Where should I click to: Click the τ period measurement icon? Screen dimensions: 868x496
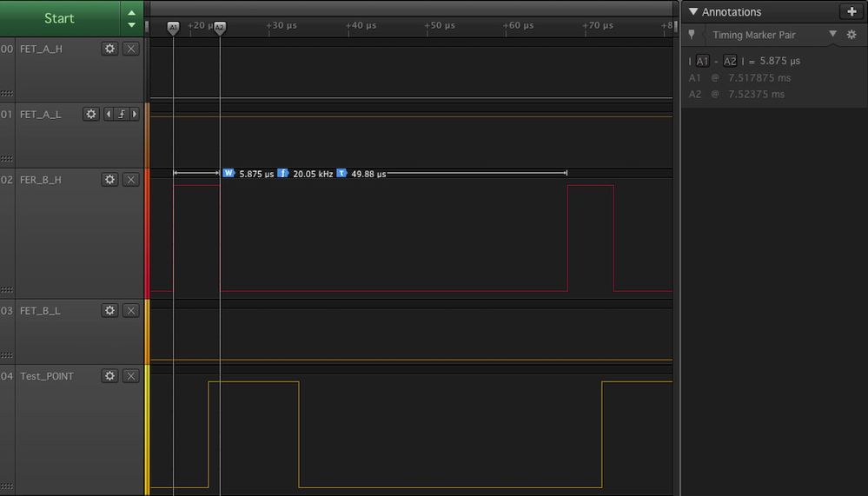coord(341,173)
